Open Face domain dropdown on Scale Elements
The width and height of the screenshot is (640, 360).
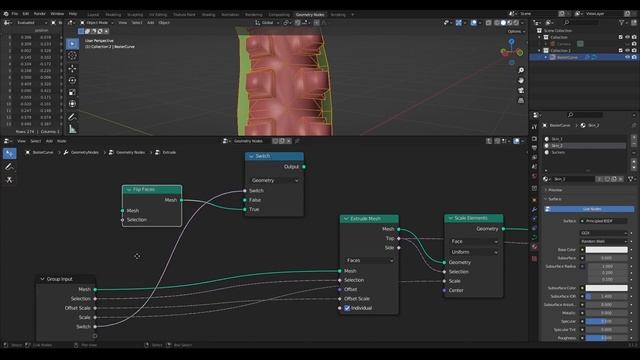(x=474, y=242)
